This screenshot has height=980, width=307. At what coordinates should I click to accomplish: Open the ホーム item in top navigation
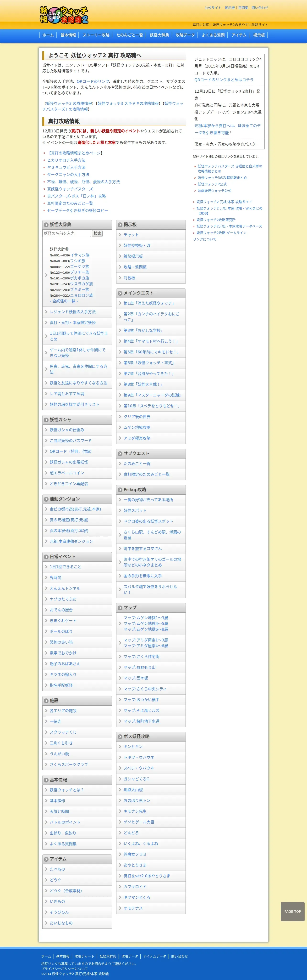point(48,35)
